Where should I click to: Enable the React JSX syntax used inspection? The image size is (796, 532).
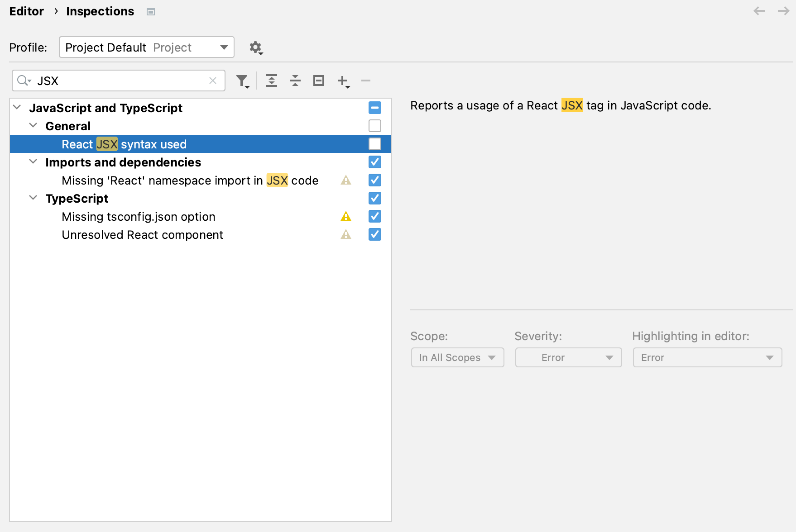374,144
